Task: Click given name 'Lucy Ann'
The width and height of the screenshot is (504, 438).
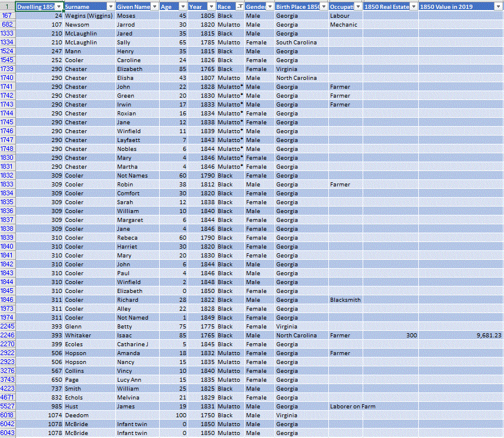Action: point(137,380)
